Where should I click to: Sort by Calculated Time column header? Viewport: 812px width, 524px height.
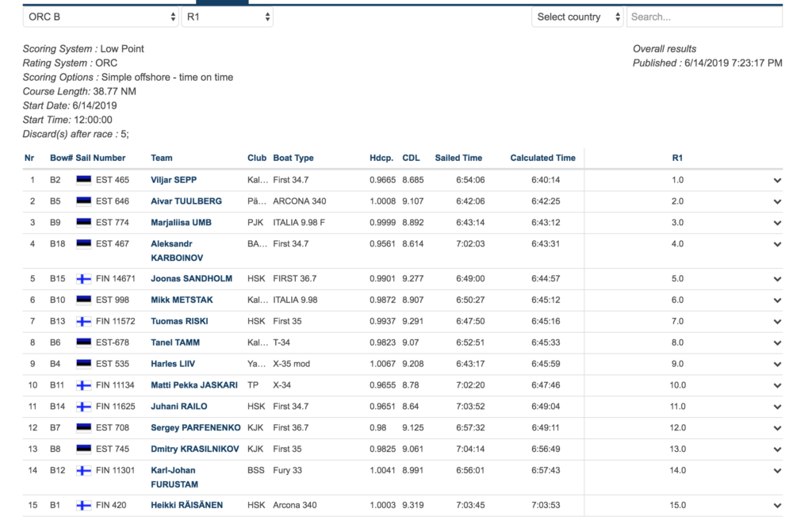tap(542, 158)
